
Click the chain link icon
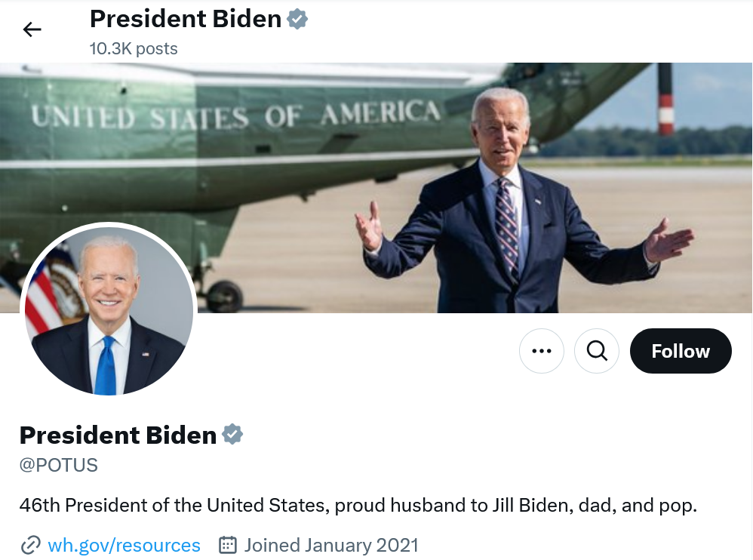(x=30, y=545)
